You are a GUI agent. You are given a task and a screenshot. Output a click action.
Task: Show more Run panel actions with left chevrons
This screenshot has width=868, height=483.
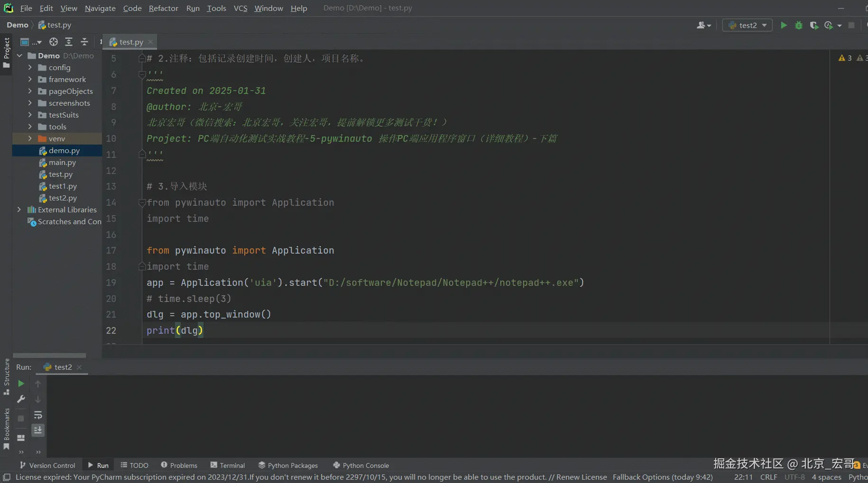coord(21,452)
